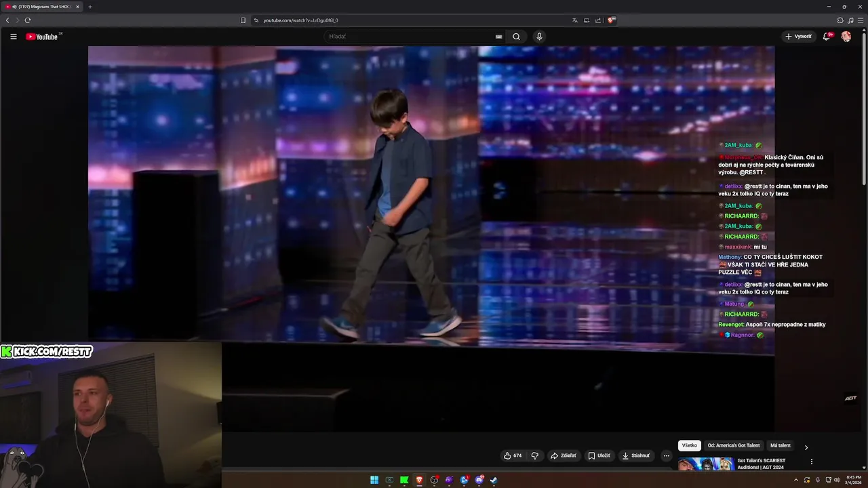This screenshot has width=868, height=488.
Task: Close the Magicians That SHOCK tab
Action: coord(77,7)
